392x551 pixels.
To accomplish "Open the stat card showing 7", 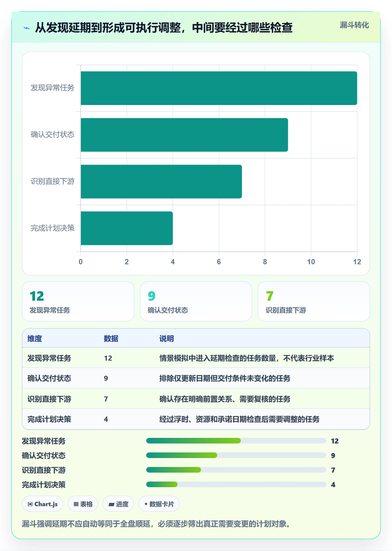I will coord(314,301).
